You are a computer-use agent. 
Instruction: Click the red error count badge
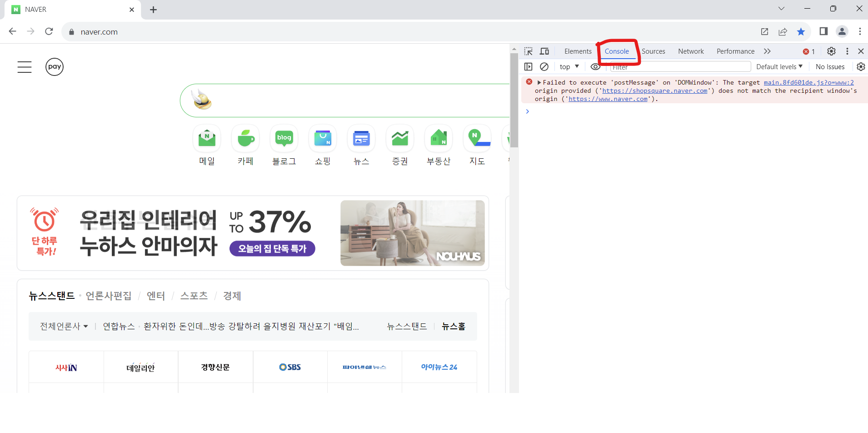click(809, 51)
